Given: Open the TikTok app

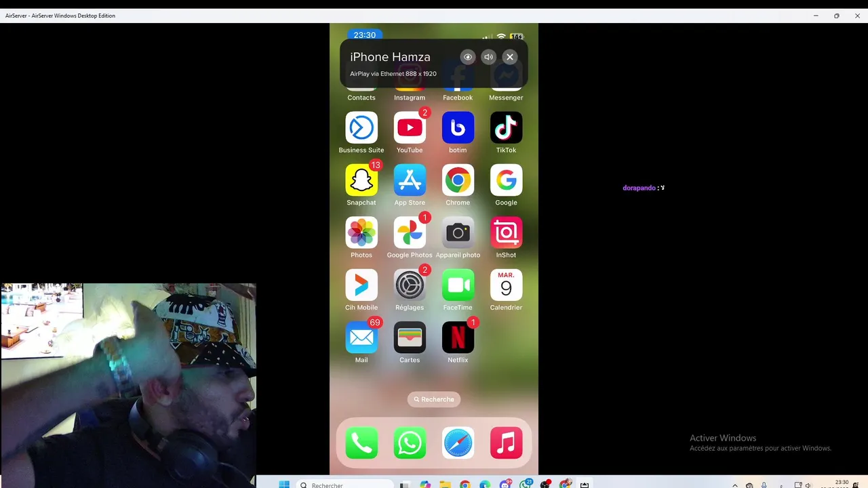Looking at the screenshot, I should 506,128.
